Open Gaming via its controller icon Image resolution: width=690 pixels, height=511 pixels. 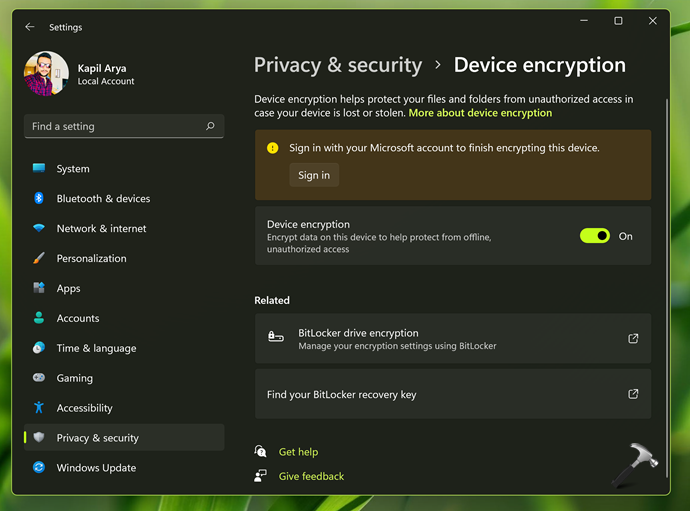point(39,378)
